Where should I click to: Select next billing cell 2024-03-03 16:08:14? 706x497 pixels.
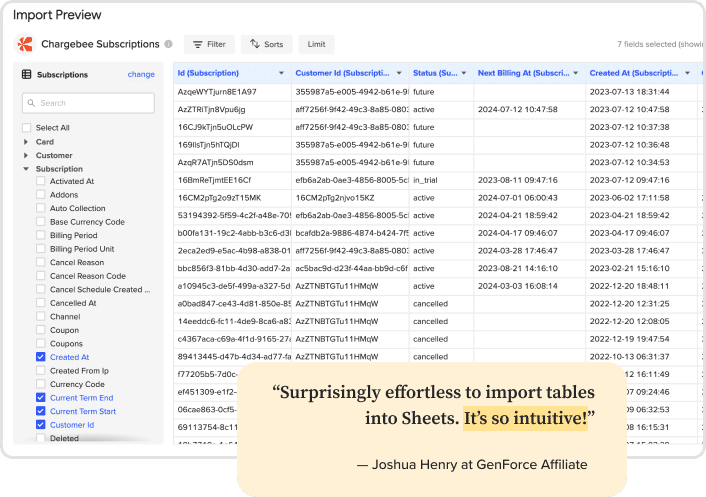pos(530,286)
